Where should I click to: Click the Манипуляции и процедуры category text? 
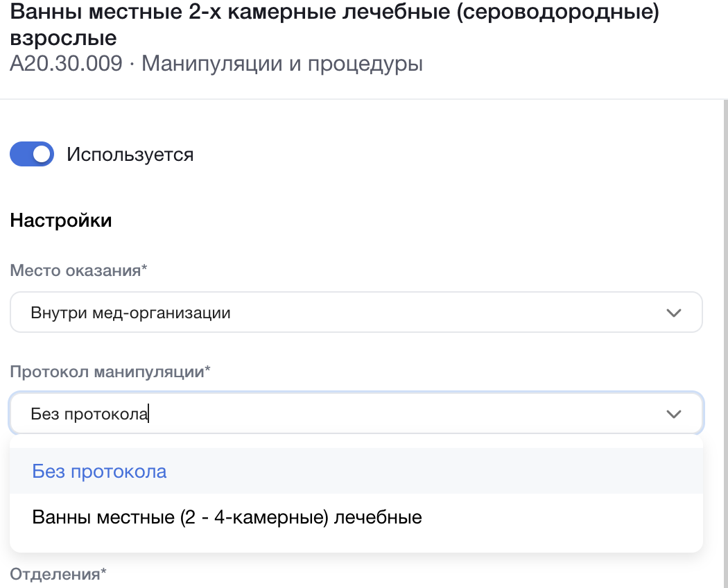282,64
